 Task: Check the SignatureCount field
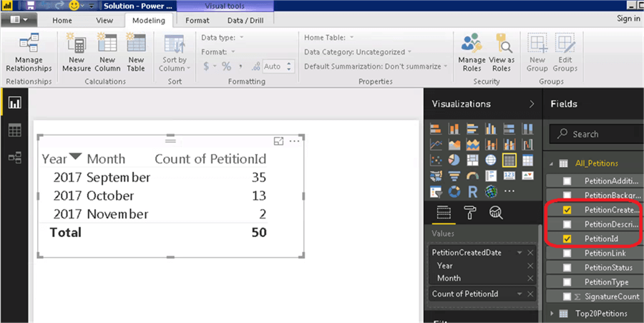tap(567, 297)
